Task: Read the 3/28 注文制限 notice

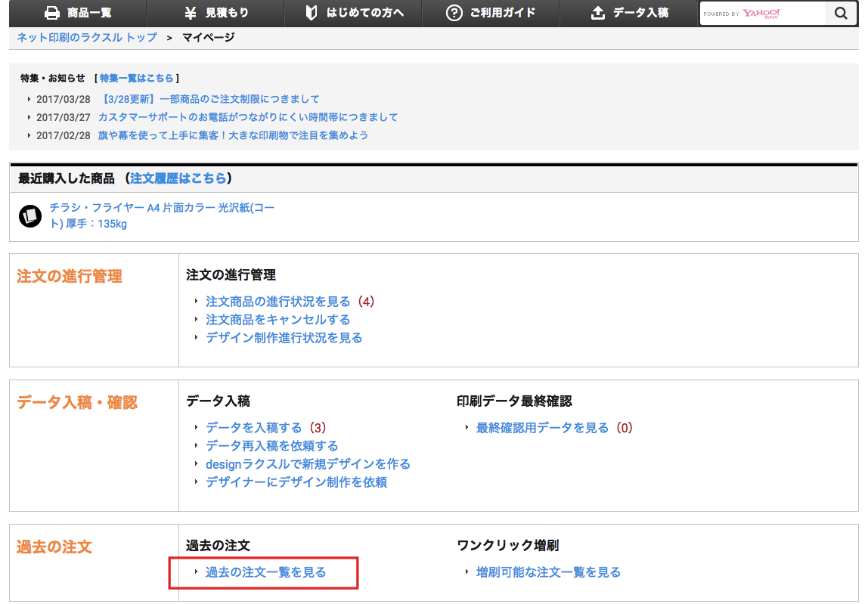Action: point(209,99)
